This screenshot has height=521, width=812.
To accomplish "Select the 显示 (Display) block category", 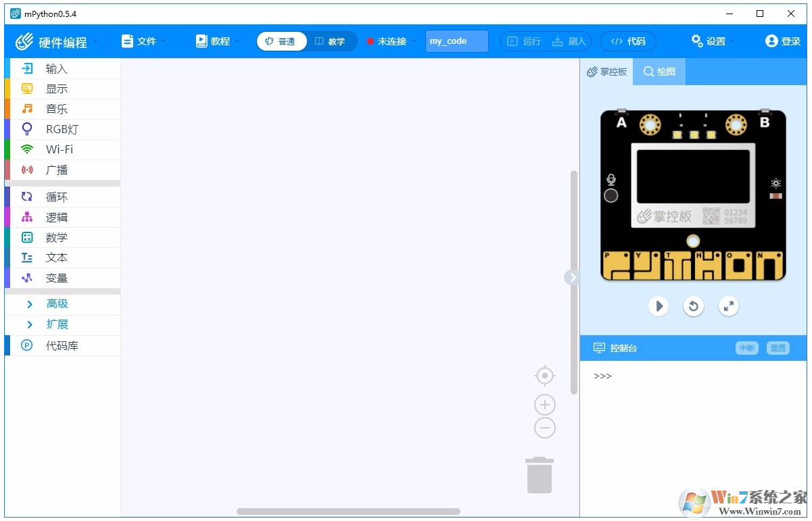I will tap(56, 89).
